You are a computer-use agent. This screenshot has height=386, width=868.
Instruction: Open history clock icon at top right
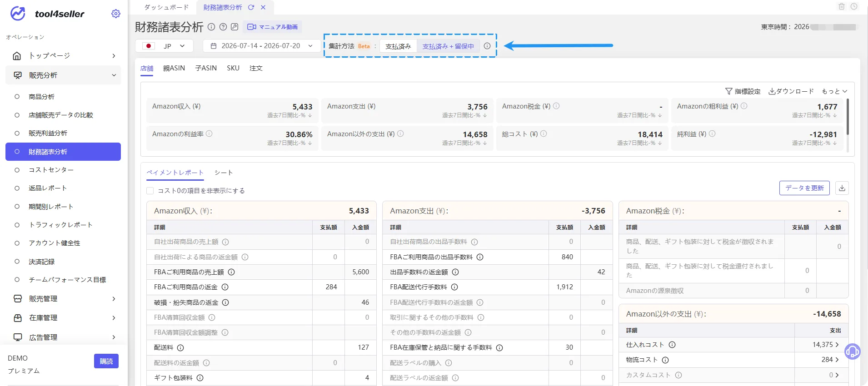click(854, 6)
